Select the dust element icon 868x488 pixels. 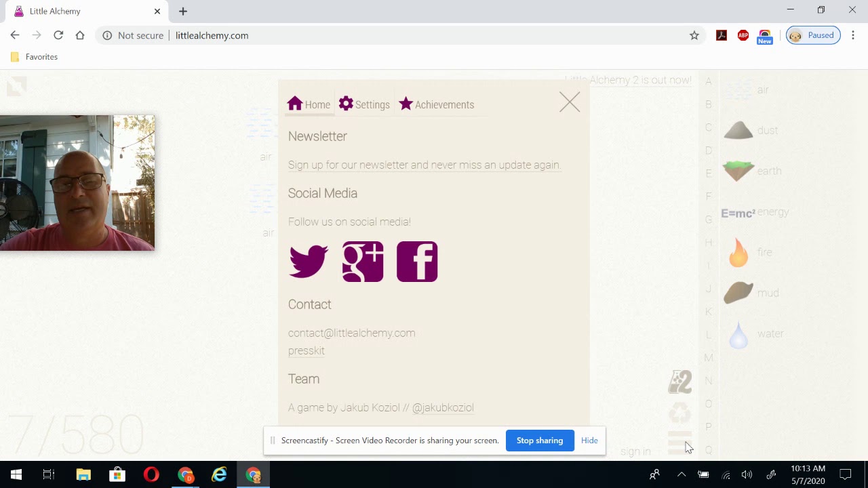(x=738, y=130)
